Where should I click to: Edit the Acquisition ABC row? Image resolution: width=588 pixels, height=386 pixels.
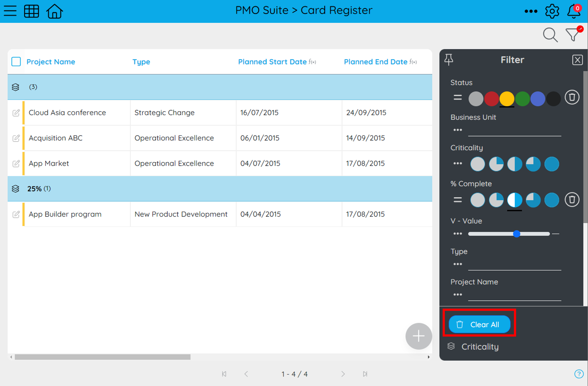coord(16,138)
